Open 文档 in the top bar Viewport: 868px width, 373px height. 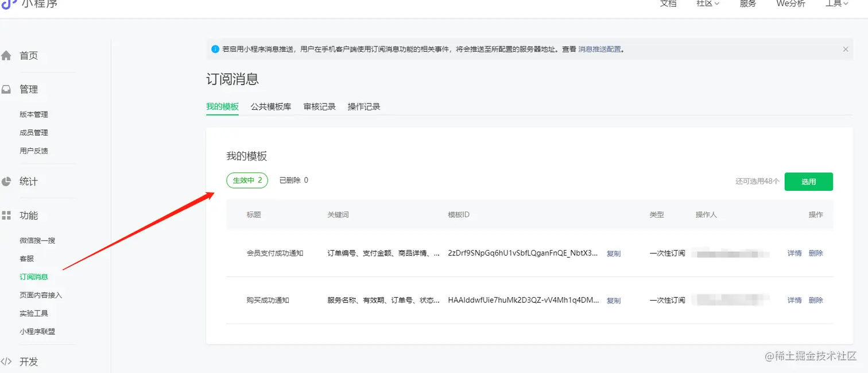(x=668, y=3)
